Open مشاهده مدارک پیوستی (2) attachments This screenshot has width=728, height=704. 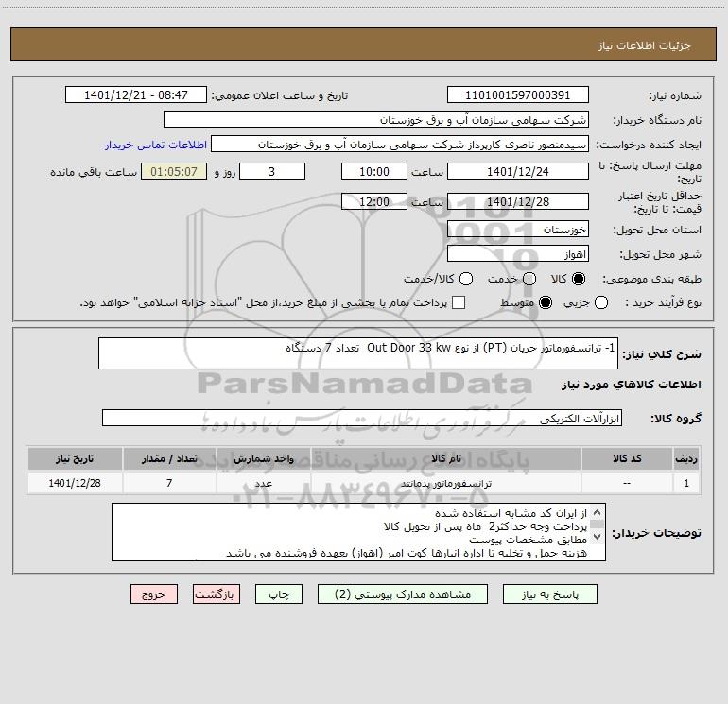(403, 594)
